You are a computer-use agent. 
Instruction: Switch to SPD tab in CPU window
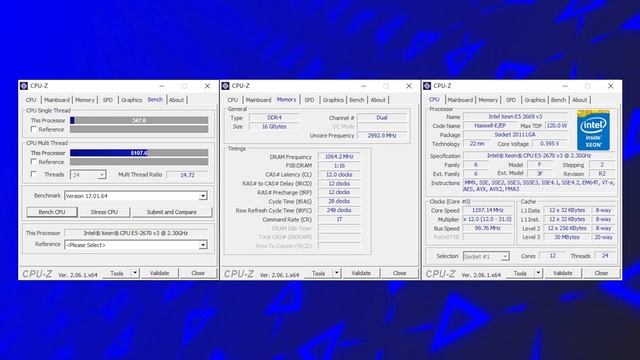pos(511,100)
